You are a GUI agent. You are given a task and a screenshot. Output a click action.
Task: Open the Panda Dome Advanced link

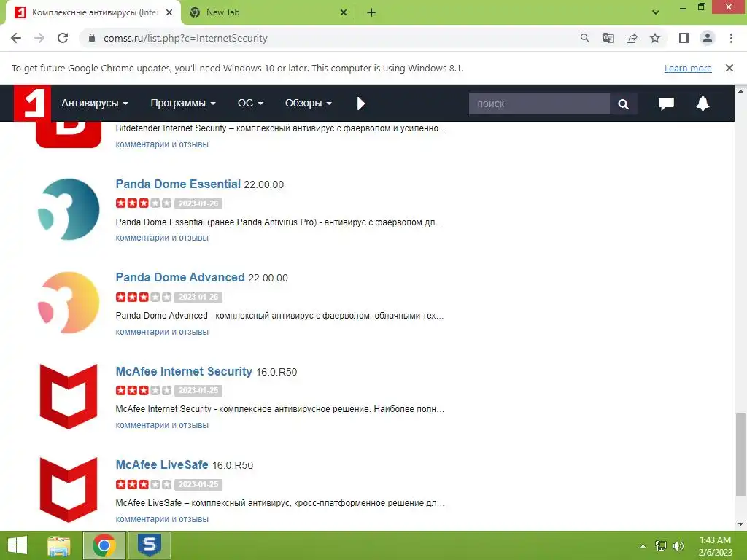(180, 278)
